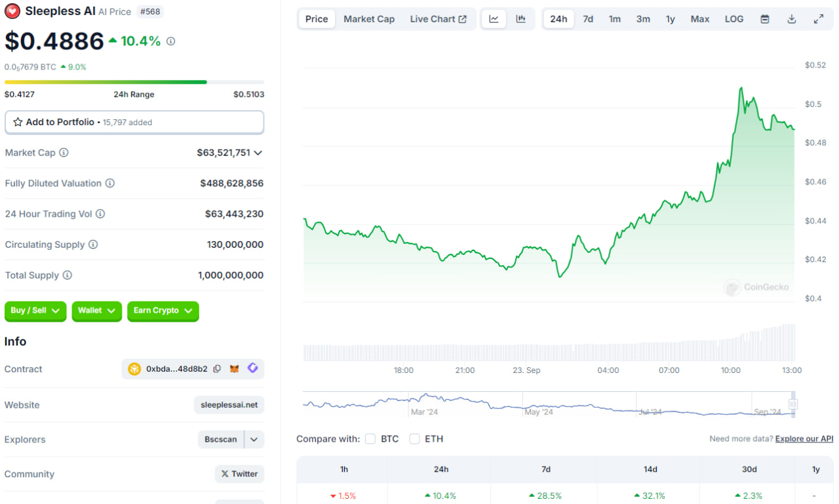Switch to candlestick chart icon
This screenshot has height=504, width=839.
click(x=521, y=19)
